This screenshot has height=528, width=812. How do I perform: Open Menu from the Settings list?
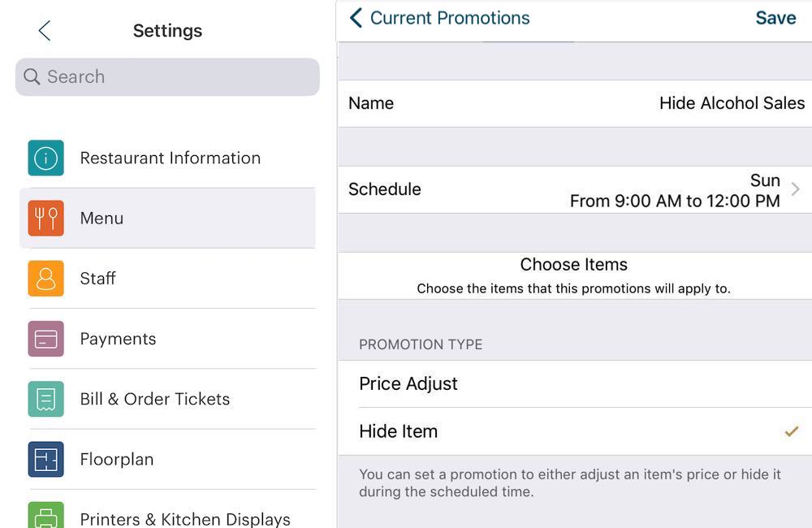[101, 218]
